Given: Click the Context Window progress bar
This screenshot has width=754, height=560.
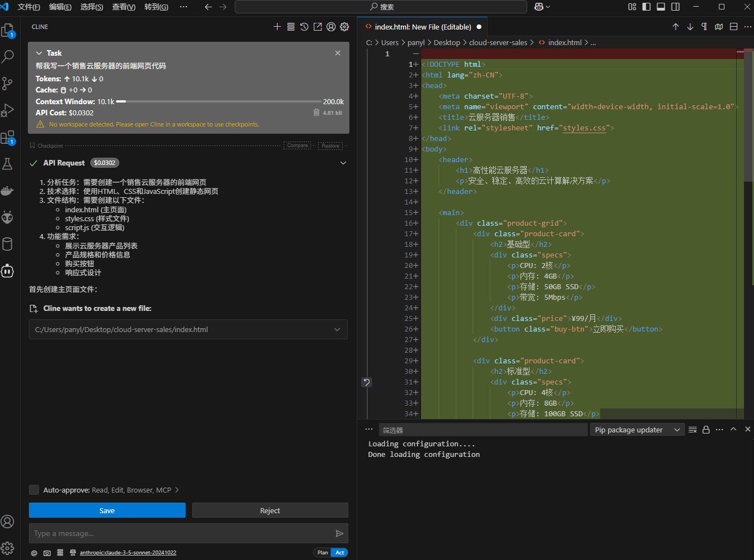Looking at the screenshot, I should (218, 101).
